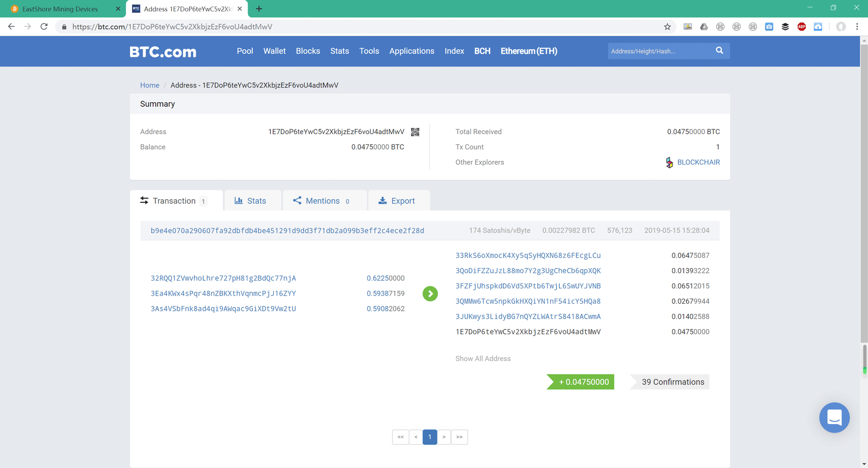Image resolution: width=868 pixels, height=468 pixels.
Task: Select page 1 in pagination
Action: pos(430,437)
